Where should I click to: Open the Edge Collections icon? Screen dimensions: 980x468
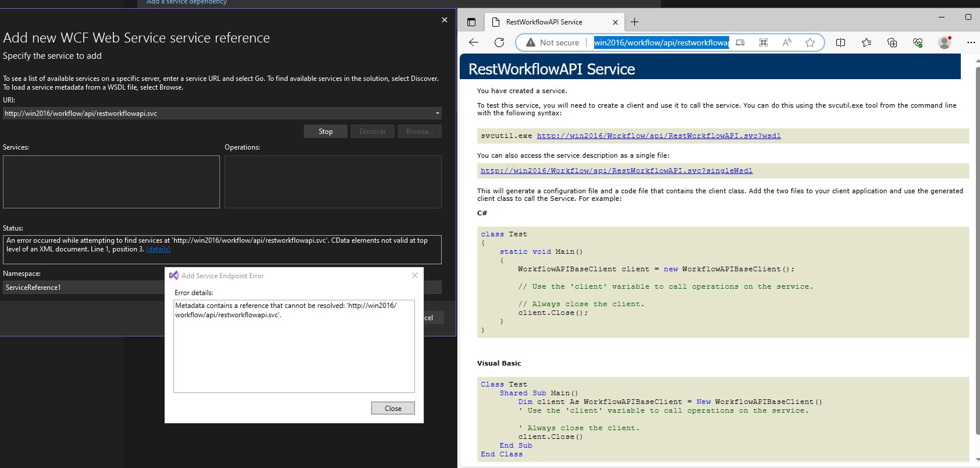(892, 42)
